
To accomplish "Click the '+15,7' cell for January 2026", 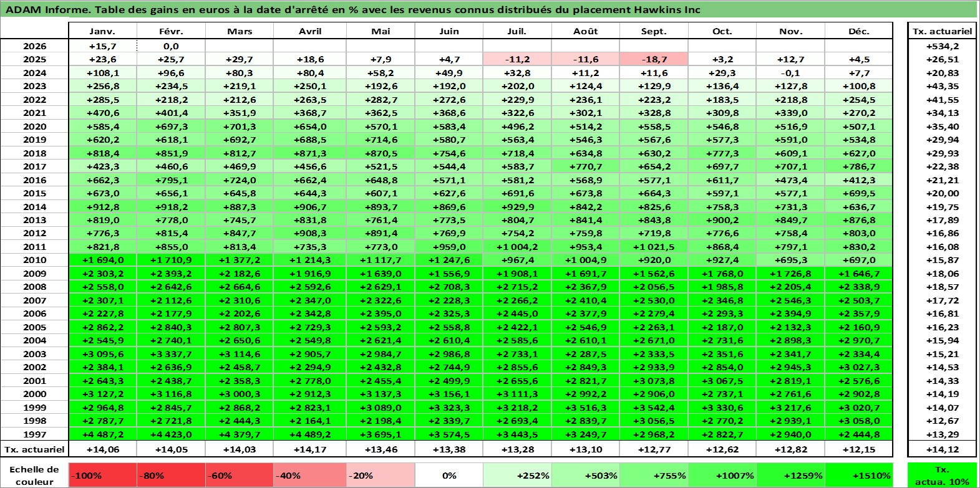I will [102, 46].
